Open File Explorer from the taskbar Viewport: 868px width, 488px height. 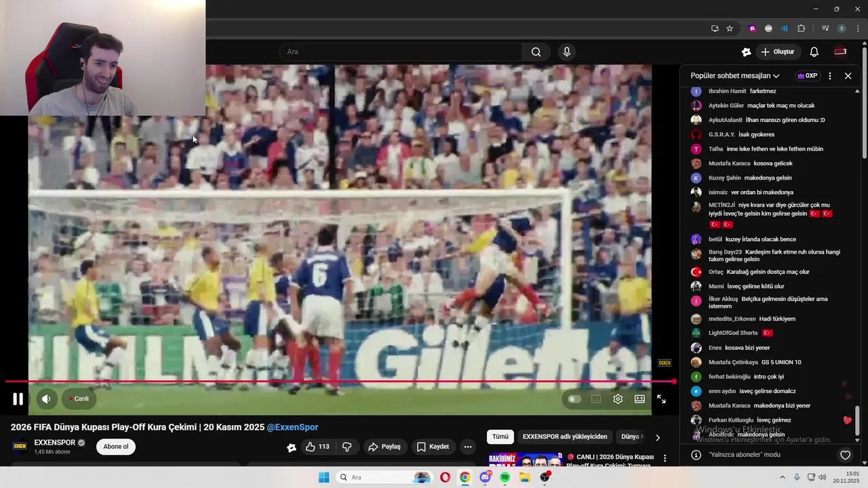(525, 477)
